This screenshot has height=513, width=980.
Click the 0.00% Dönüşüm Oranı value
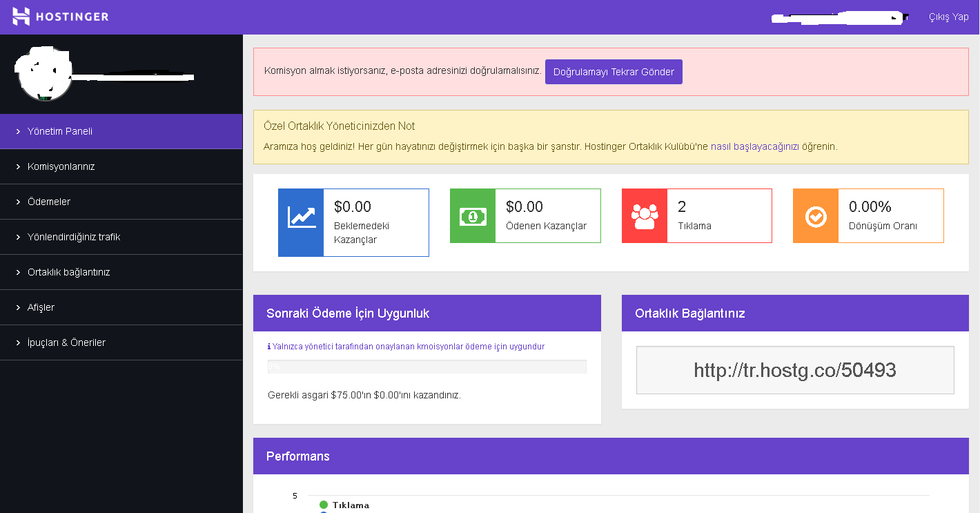pos(870,206)
